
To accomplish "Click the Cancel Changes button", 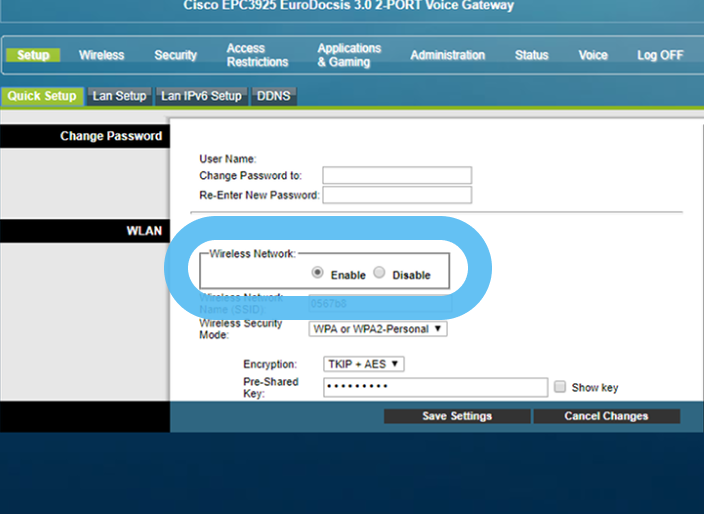I will coord(606,416).
